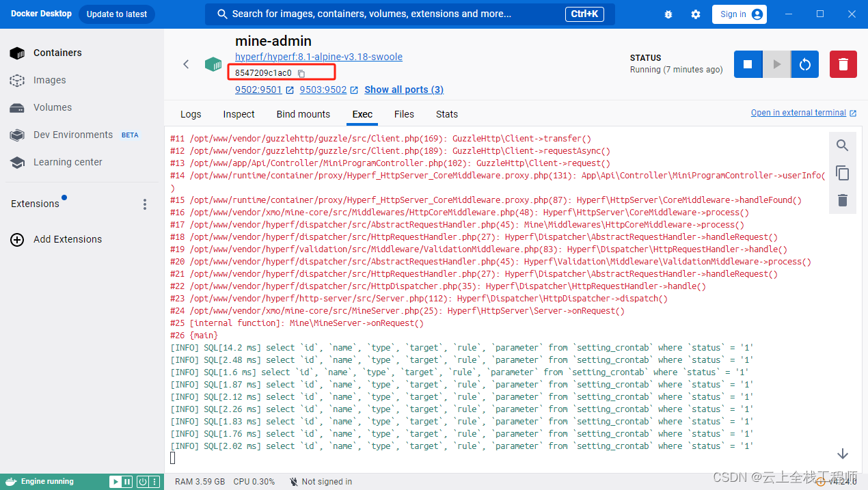Click CPU 0.30% status
The width and height of the screenshot is (868, 490).
(x=254, y=482)
